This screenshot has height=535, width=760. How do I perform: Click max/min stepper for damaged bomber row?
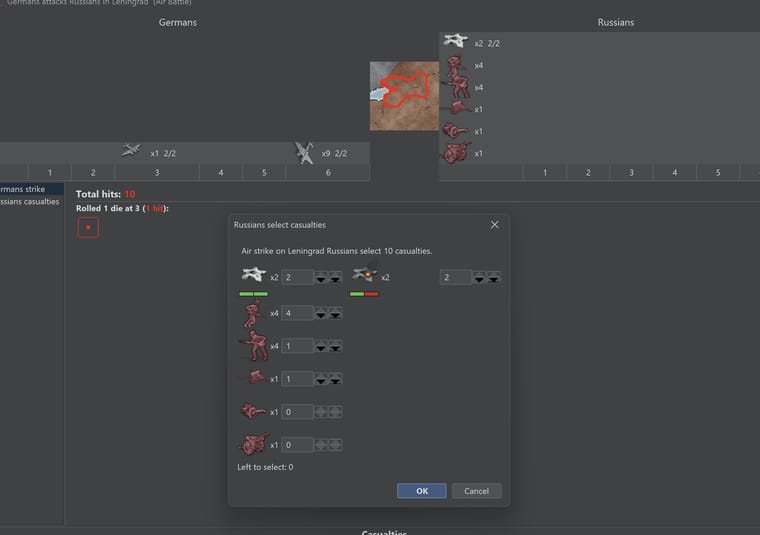click(x=493, y=277)
